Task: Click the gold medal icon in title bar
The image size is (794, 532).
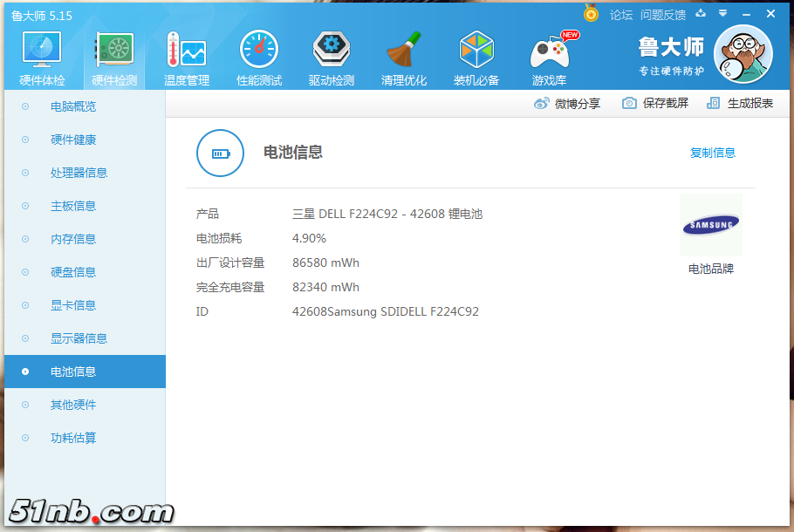Action: [x=592, y=14]
